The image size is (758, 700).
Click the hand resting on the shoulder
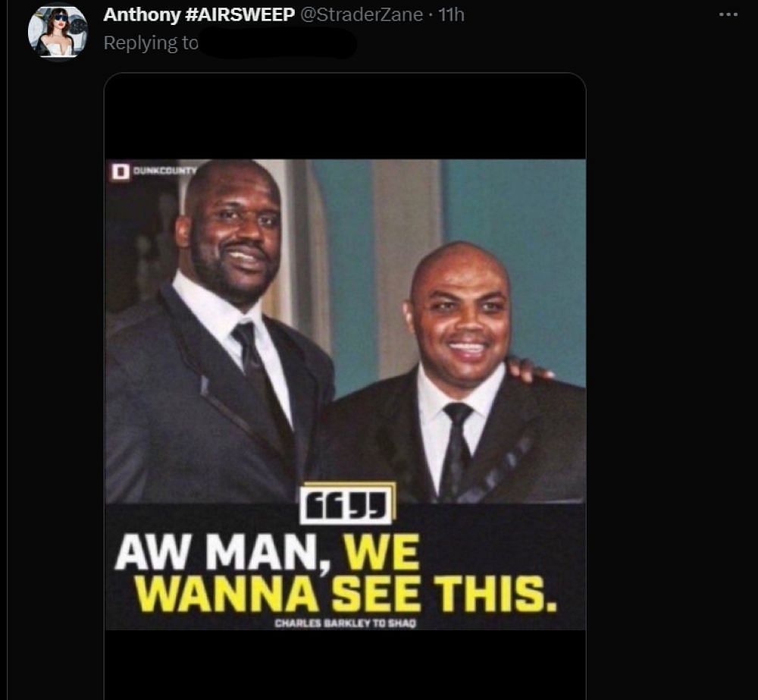coord(527,369)
